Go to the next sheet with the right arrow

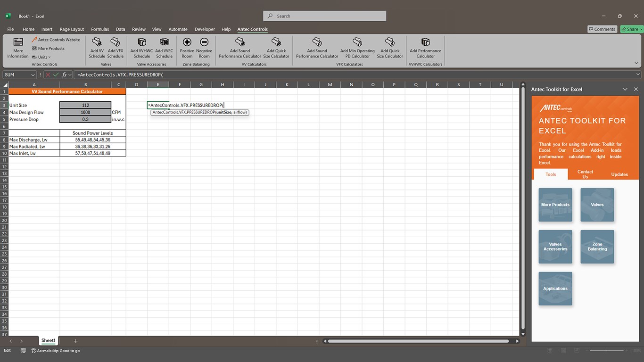click(22, 341)
